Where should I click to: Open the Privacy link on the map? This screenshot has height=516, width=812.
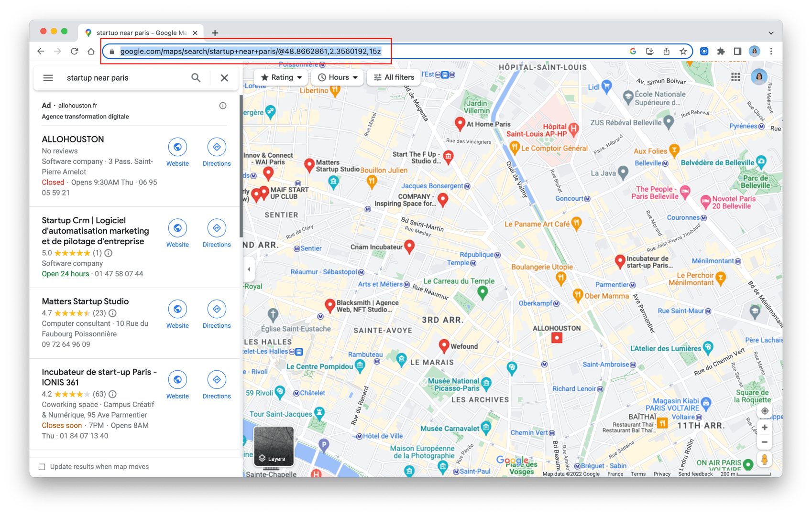[x=662, y=474]
